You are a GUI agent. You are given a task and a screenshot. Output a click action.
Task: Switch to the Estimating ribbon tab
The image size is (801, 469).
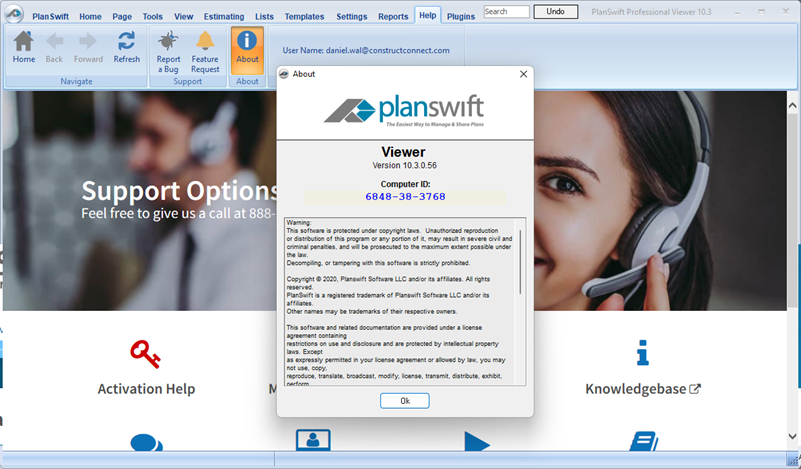click(224, 16)
